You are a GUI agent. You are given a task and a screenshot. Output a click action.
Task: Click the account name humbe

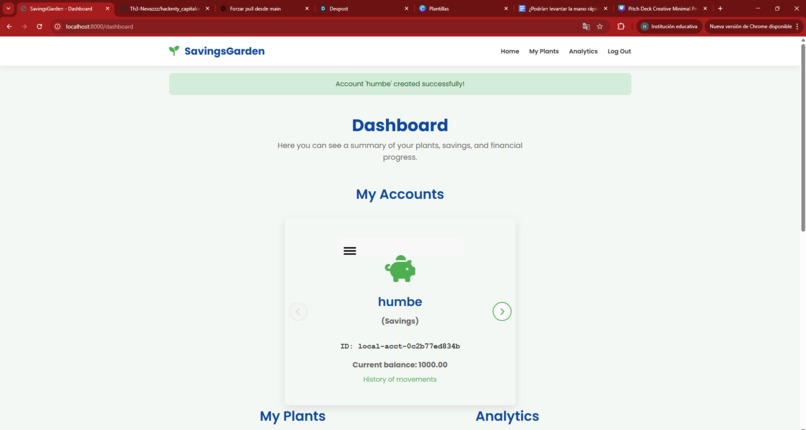[400, 302]
